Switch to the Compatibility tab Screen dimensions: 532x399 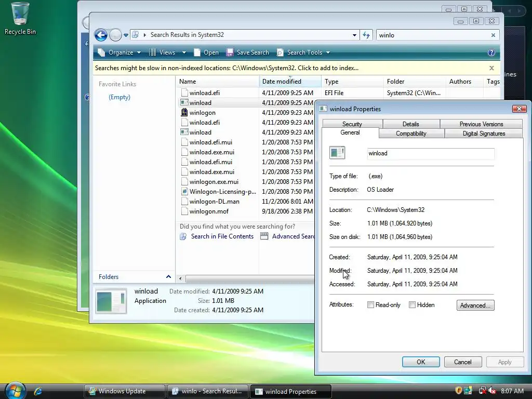tap(411, 134)
